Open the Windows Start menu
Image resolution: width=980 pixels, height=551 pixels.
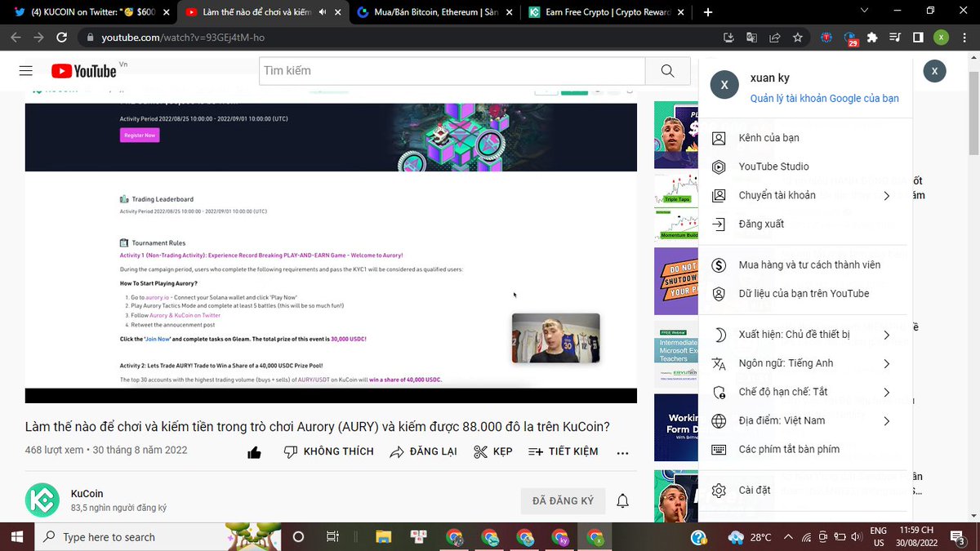18,537
